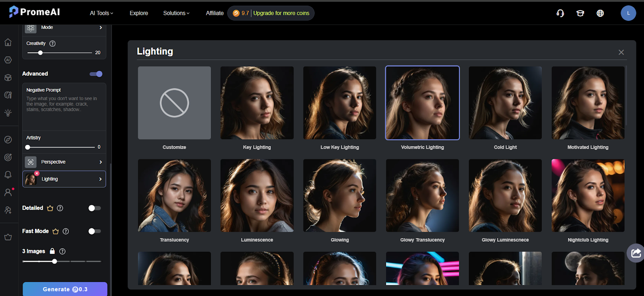Screen dimensions: 644x296
Task: Open the compass explore sidebar icon
Action: pos(8,140)
